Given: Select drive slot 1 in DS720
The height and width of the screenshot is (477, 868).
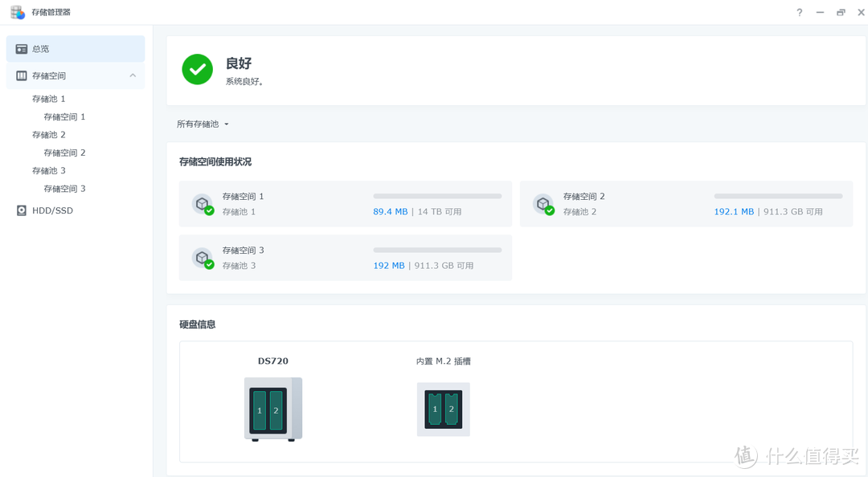Looking at the screenshot, I should 261,409.
